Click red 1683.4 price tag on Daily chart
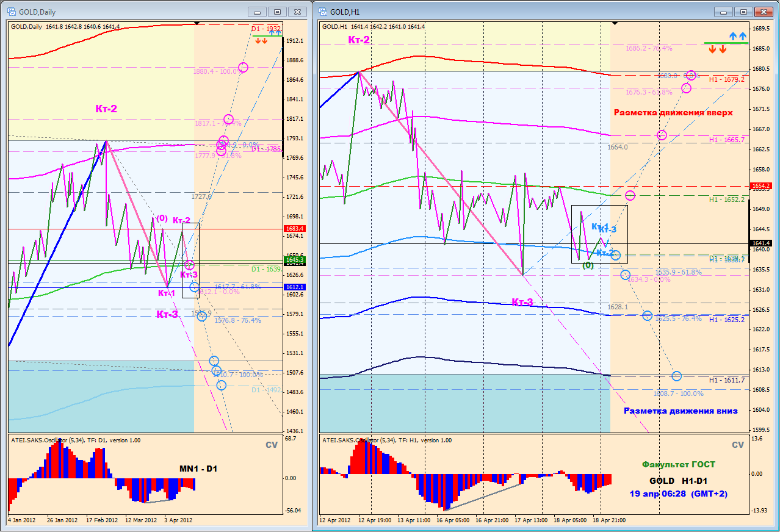Screen dimensions: 780x532 (294, 228)
